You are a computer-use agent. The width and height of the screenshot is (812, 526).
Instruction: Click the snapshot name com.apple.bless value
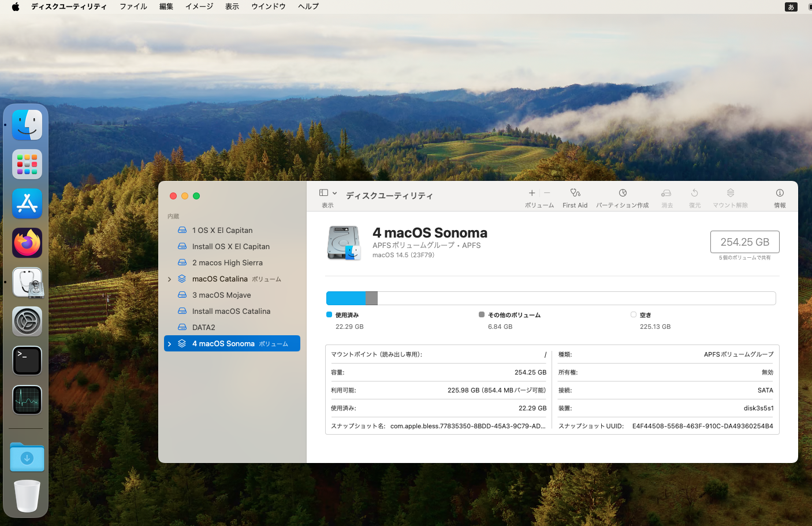[468, 426]
